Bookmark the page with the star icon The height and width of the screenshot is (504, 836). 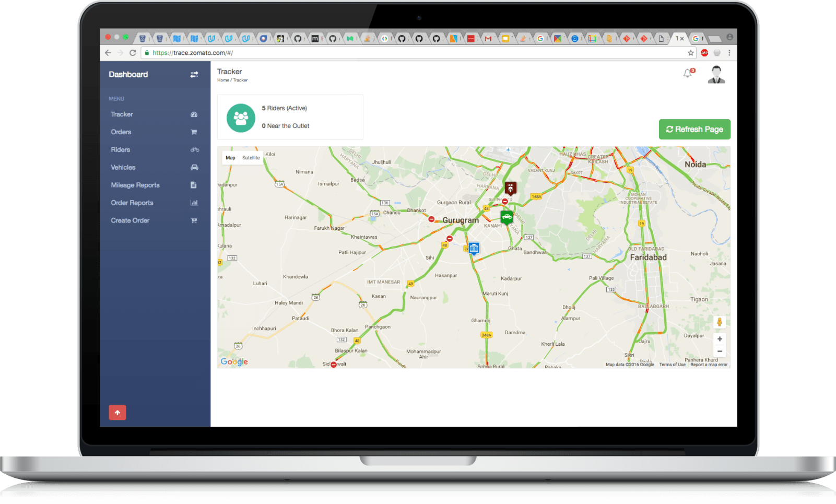[x=691, y=53]
